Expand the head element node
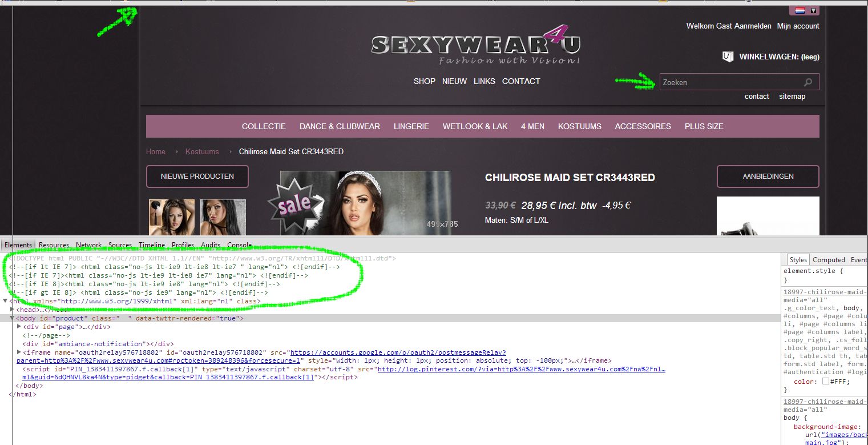The width and height of the screenshot is (868, 445). 13,310
